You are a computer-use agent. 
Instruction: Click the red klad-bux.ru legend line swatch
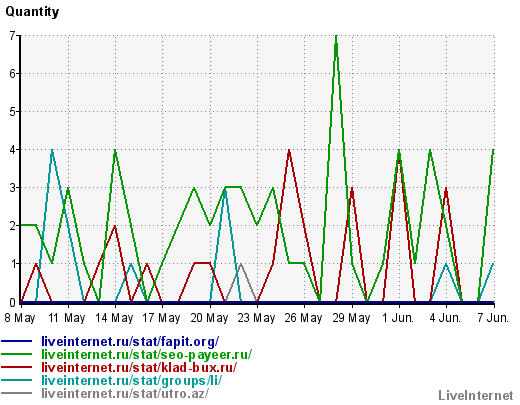pyautogui.click(x=16, y=367)
